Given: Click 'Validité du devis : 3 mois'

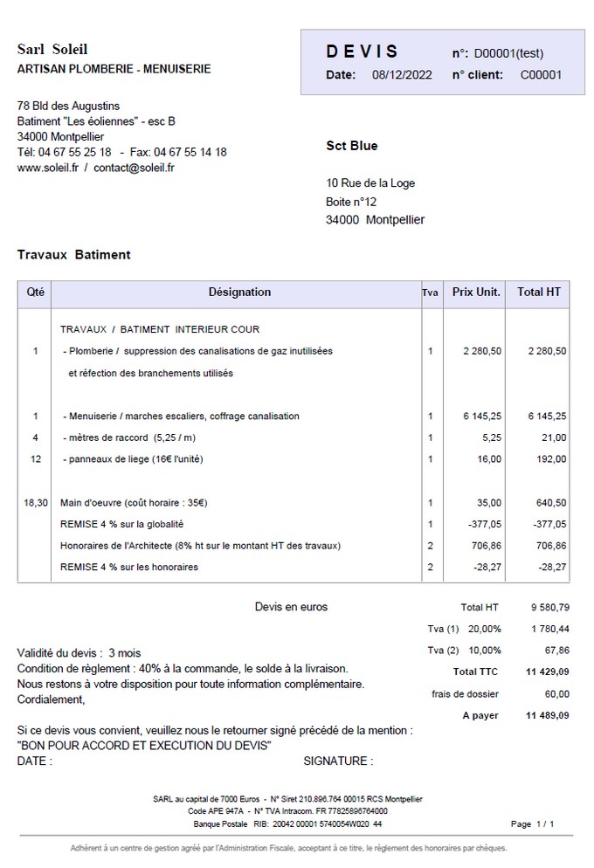Looking at the screenshot, I should 79,653.
